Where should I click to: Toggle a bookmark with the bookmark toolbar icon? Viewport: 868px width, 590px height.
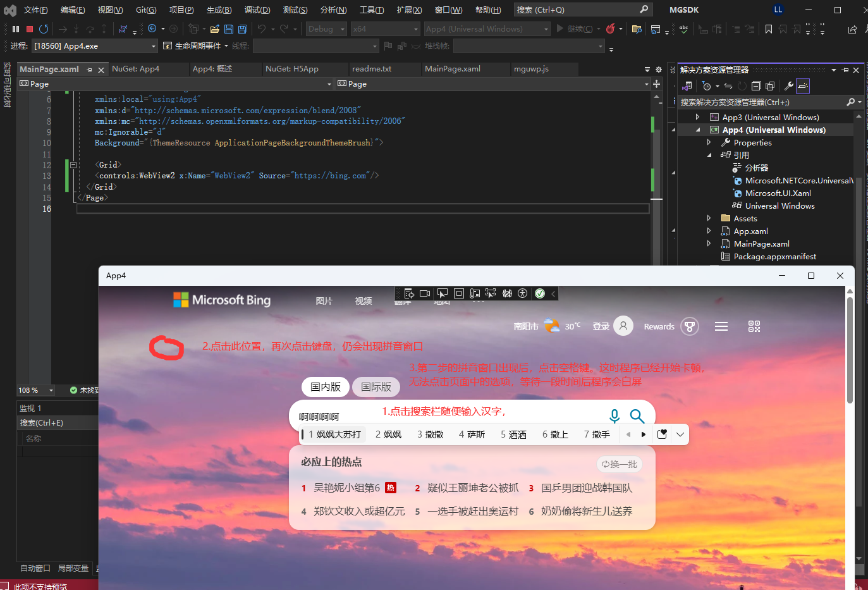(x=768, y=28)
